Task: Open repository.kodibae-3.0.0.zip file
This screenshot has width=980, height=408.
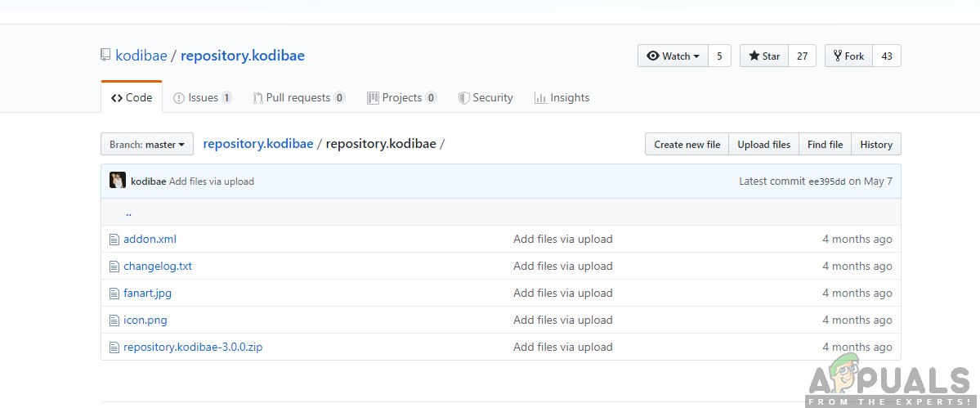Action: 193,347
